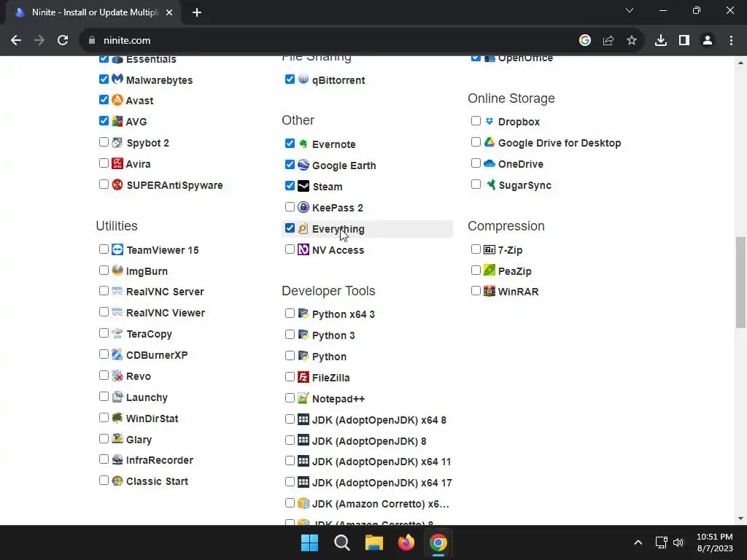Image resolution: width=747 pixels, height=560 pixels.
Task: Open File Explorer from taskbar
Action: [x=374, y=542]
